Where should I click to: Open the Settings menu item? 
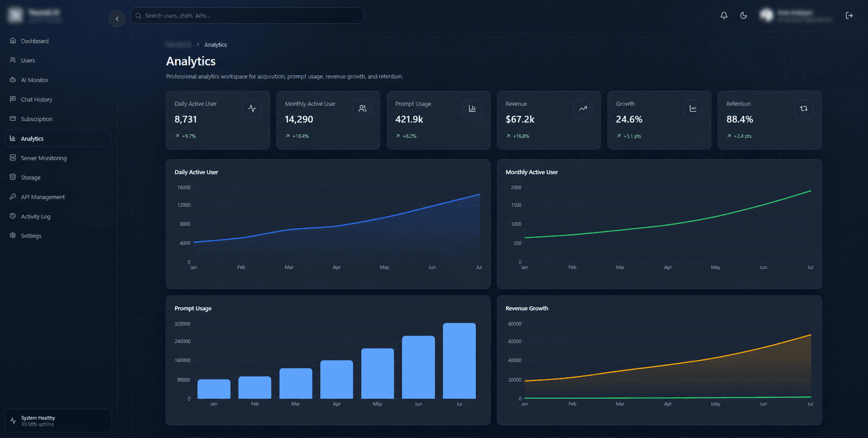(x=58, y=235)
